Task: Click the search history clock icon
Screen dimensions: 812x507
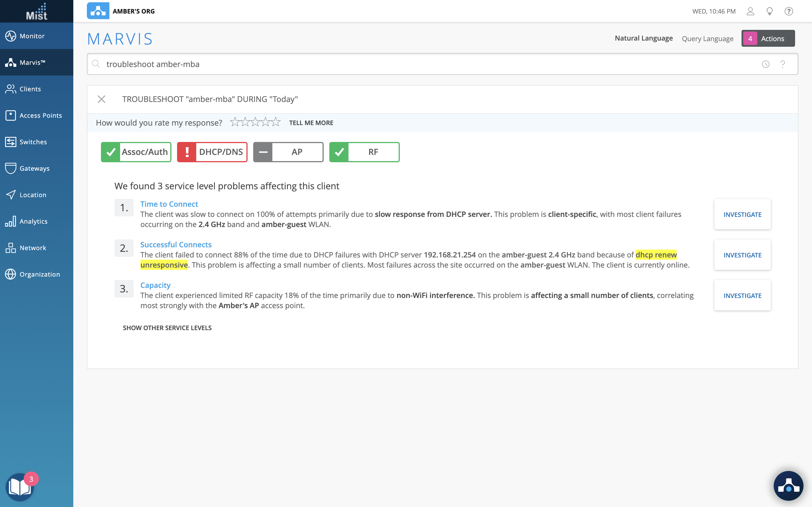Action: [765, 64]
